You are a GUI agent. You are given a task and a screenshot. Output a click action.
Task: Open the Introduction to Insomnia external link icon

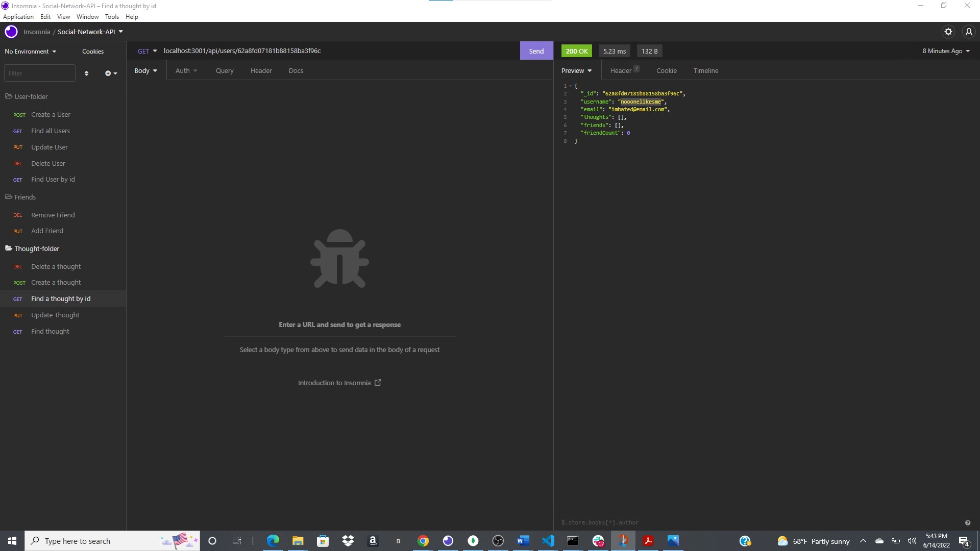[x=378, y=382]
